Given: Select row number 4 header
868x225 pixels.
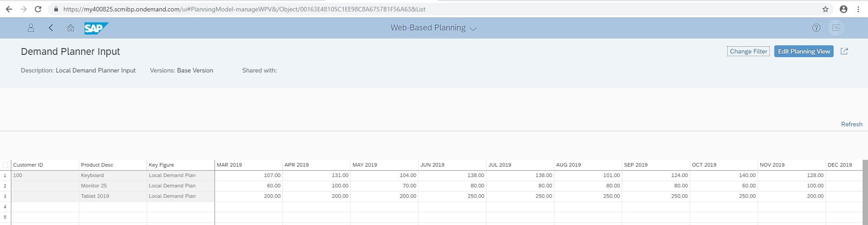Looking at the screenshot, I should coord(5,207).
